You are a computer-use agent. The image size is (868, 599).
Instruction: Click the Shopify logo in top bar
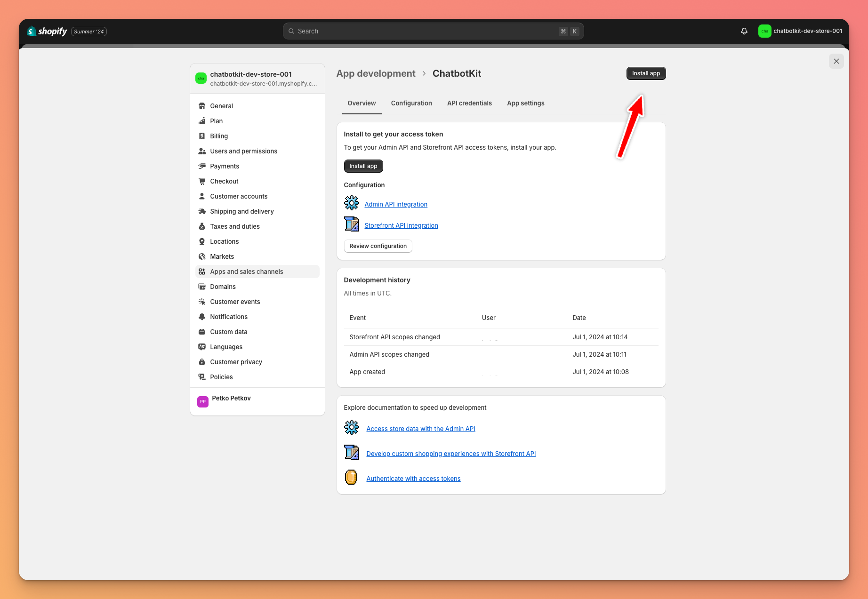point(47,32)
